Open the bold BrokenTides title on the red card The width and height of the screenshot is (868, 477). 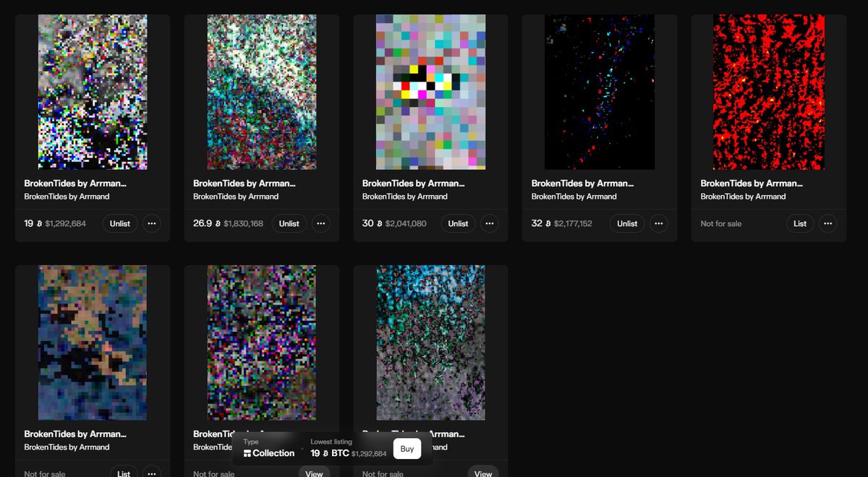coord(752,184)
